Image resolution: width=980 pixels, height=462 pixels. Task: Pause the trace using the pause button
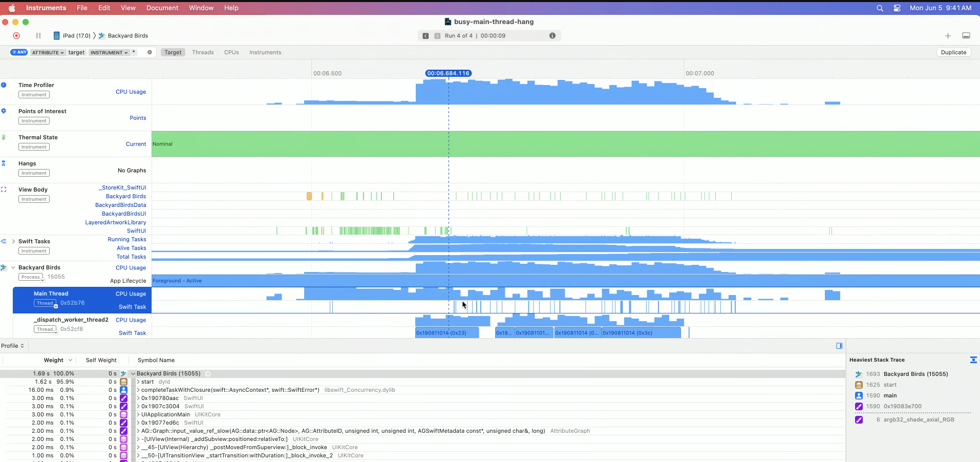[x=38, y=36]
